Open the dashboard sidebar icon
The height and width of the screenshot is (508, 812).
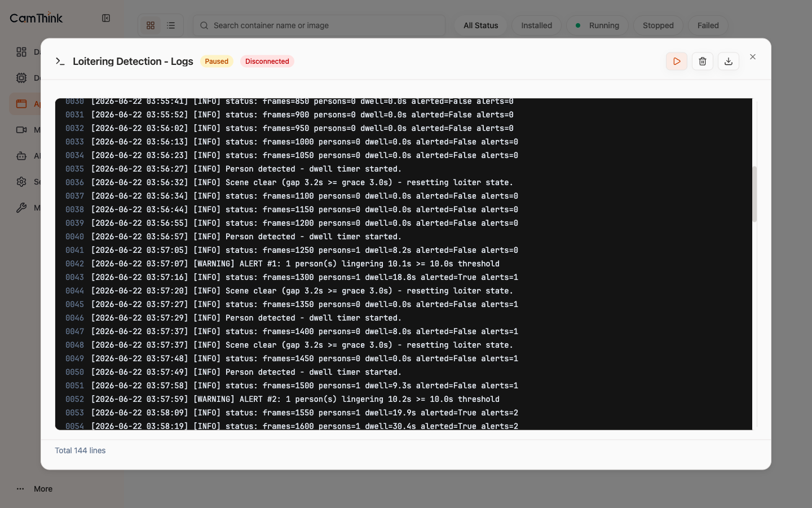tap(21, 52)
